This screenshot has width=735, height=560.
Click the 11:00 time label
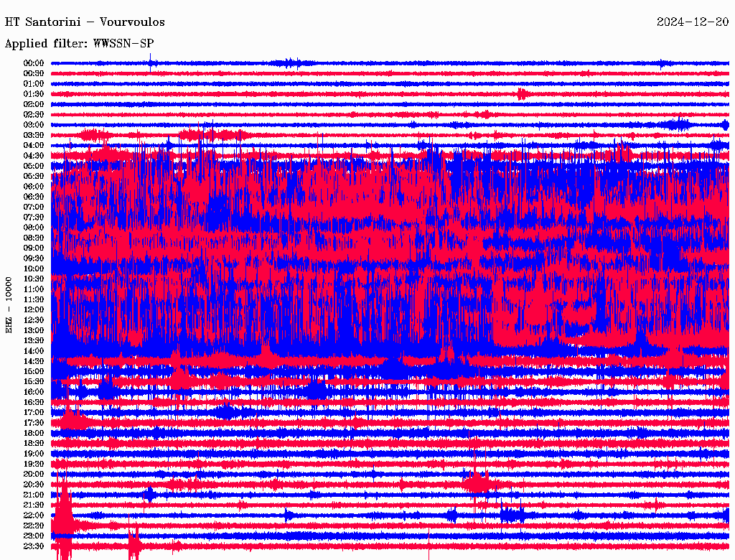(x=34, y=289)
